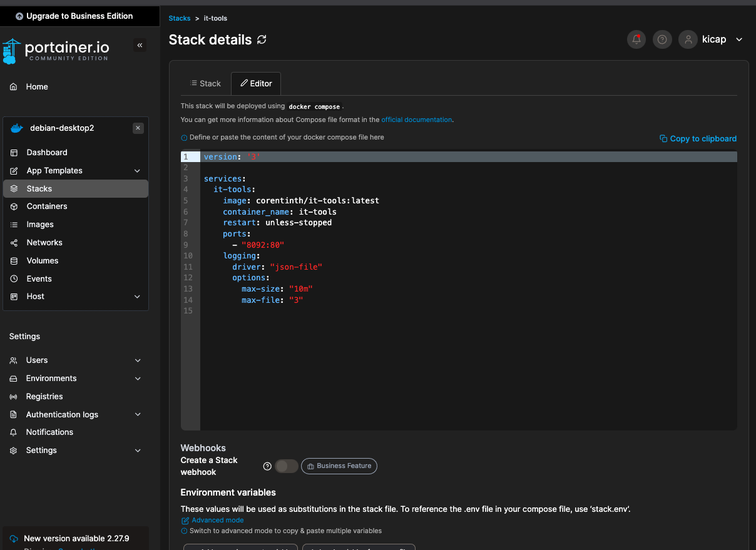Open the Registries settings page

pyautogui.click(x=76, y=397)
